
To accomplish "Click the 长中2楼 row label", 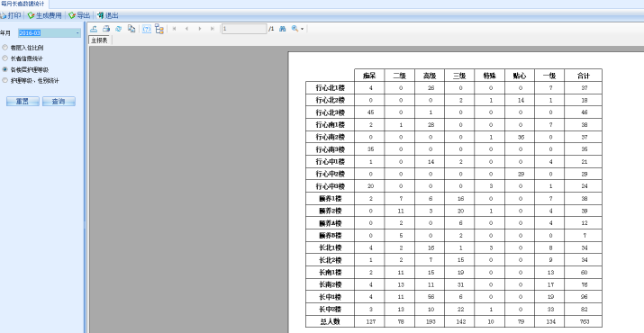I will click(331, 310).
